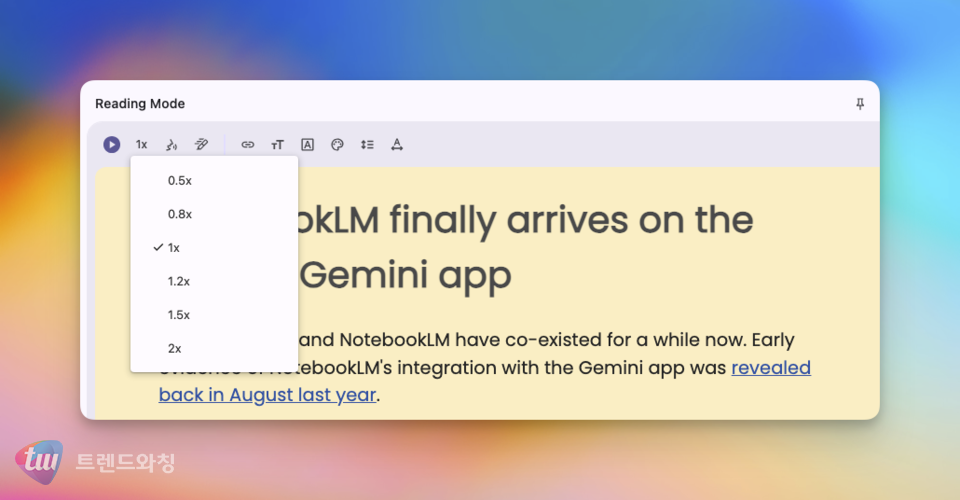Open the 'revealed back in August' link

coord(770,368)
